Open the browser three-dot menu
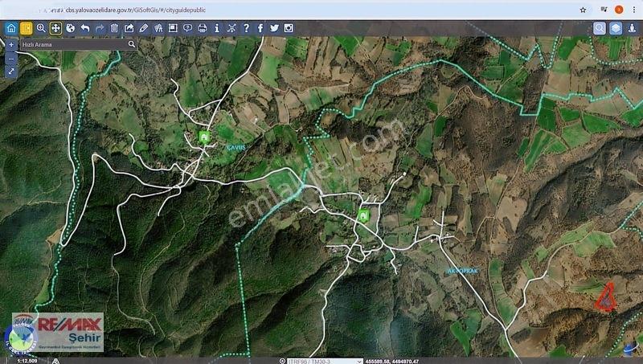This screenshot has height=364, width=643. click(634, 10)
